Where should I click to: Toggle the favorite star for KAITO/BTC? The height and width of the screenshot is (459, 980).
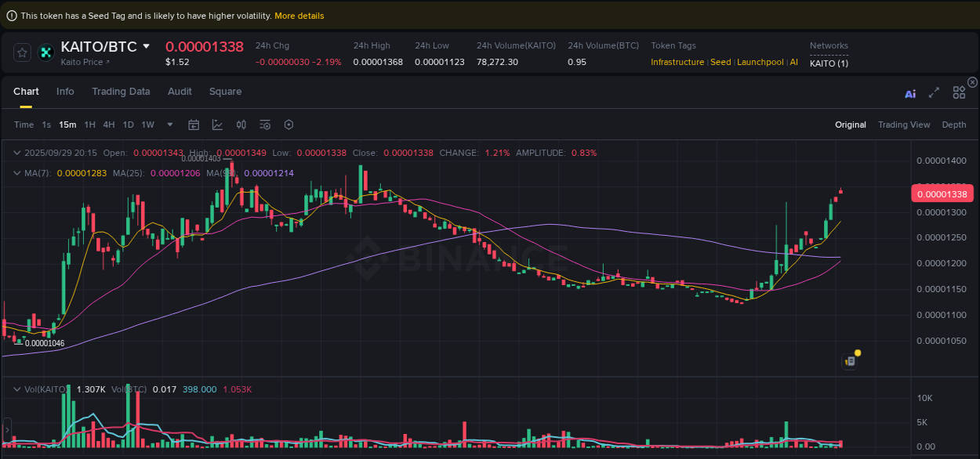[22, 52]
